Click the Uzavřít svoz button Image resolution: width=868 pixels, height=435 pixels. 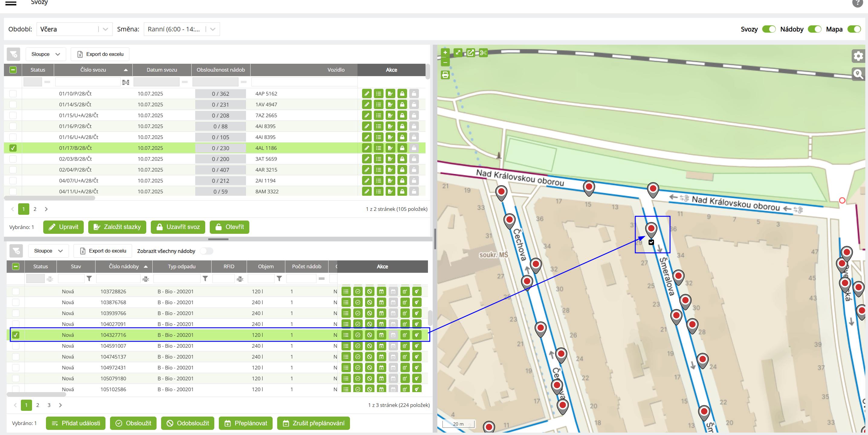(x=178, y=227)
